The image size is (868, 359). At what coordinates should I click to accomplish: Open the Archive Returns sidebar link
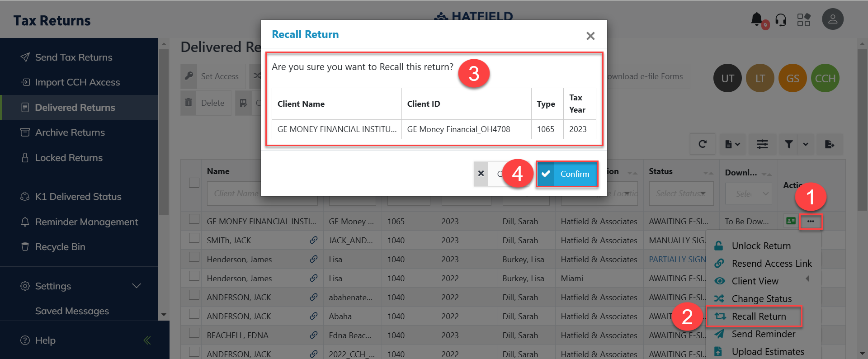[70, 132]
